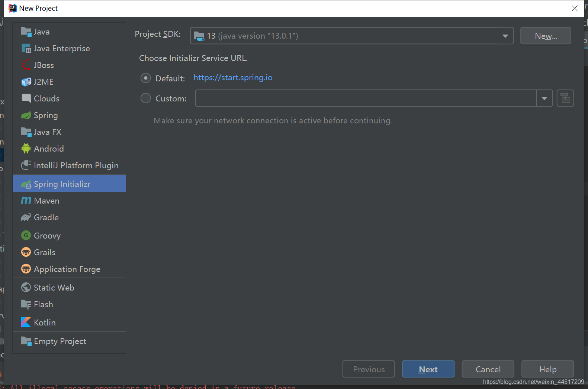Click the network connection notice text
Screen dimensions: 588x389
(273, 120)
